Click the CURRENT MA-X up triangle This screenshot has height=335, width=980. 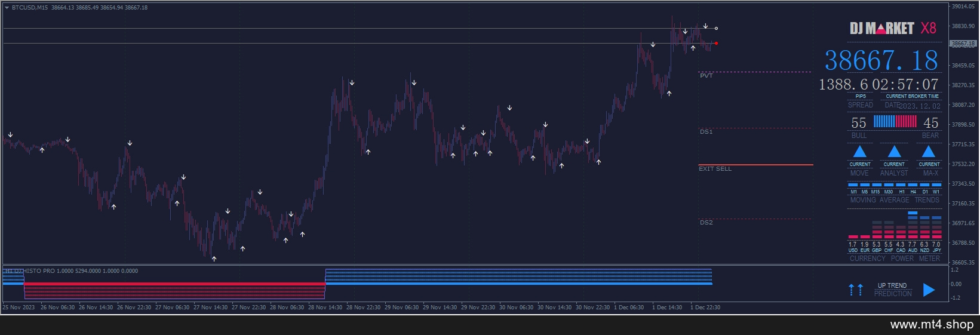click(x=929, y=151)
